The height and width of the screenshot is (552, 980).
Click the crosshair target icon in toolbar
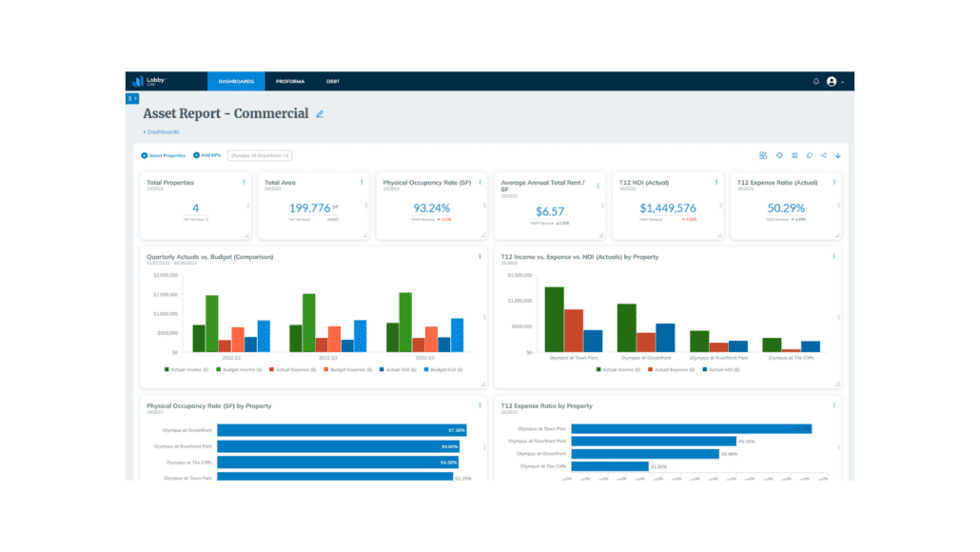(778, 155)
